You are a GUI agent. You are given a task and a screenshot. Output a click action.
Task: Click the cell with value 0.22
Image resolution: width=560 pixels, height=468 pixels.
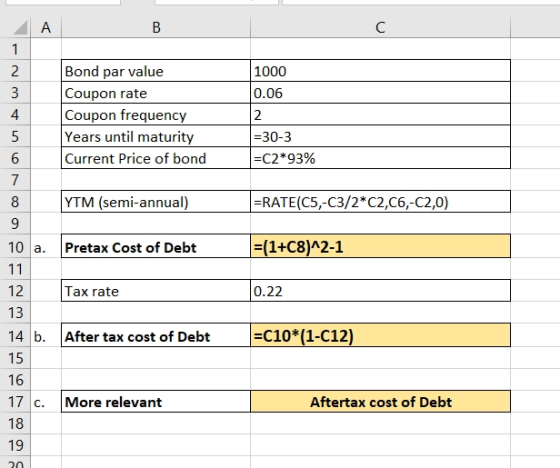[380, 290]
